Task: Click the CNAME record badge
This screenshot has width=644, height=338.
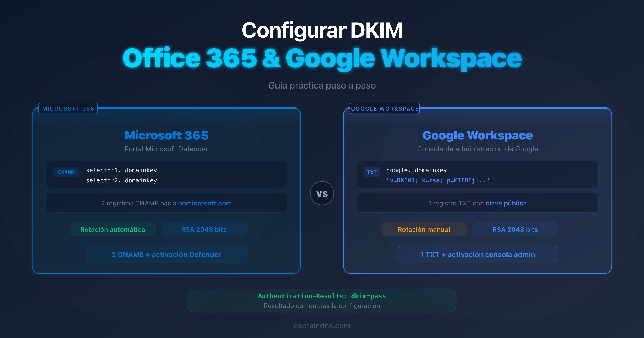Action: pyautogui.click(x=66, y=172)
